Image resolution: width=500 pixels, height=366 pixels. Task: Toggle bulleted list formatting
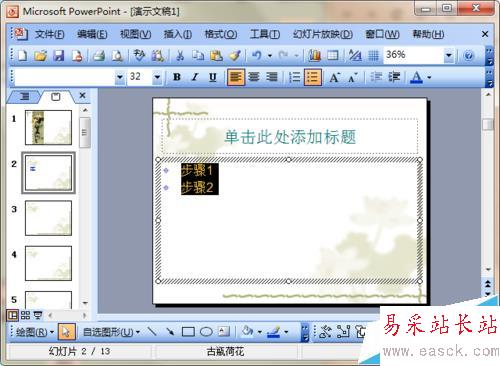pyautogui.click(x=313, y=77)
